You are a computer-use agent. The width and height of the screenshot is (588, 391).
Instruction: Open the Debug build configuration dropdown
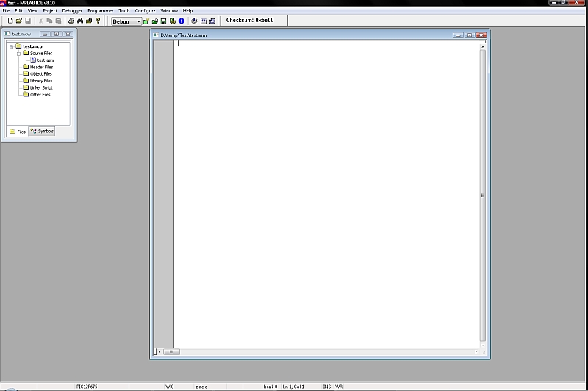click(138, 21)
